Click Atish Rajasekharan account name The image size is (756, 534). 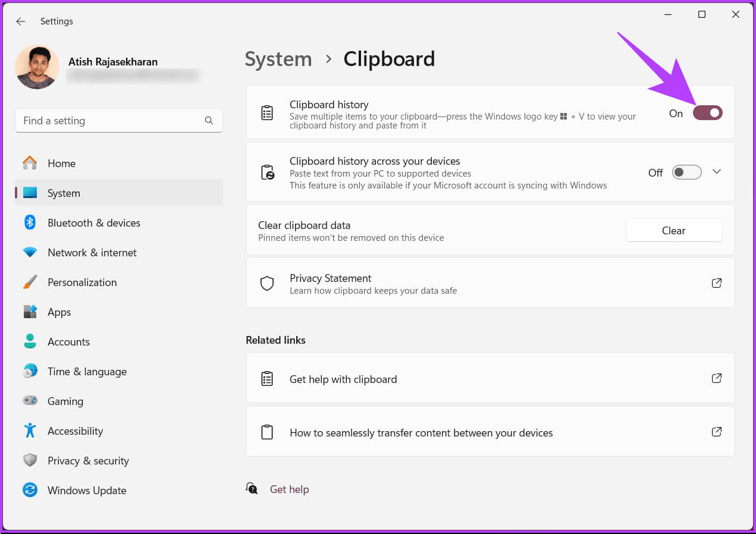coord(113,62)
